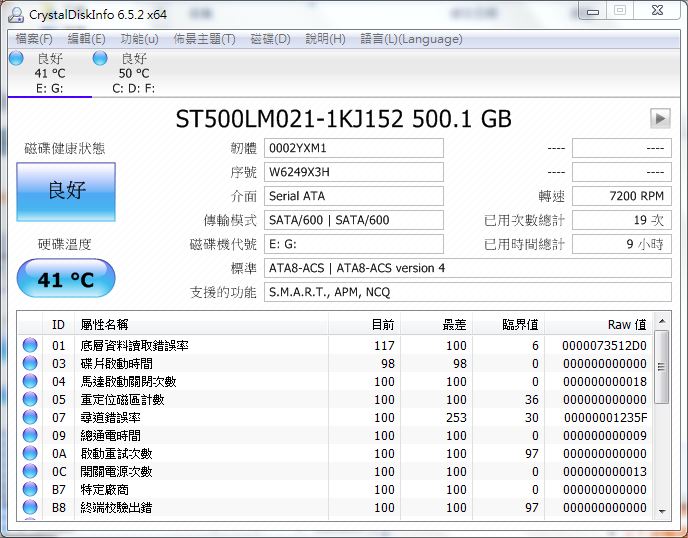
Task: Click the attribute list scrollbar thumb
Action: click(x=662, y=367)
